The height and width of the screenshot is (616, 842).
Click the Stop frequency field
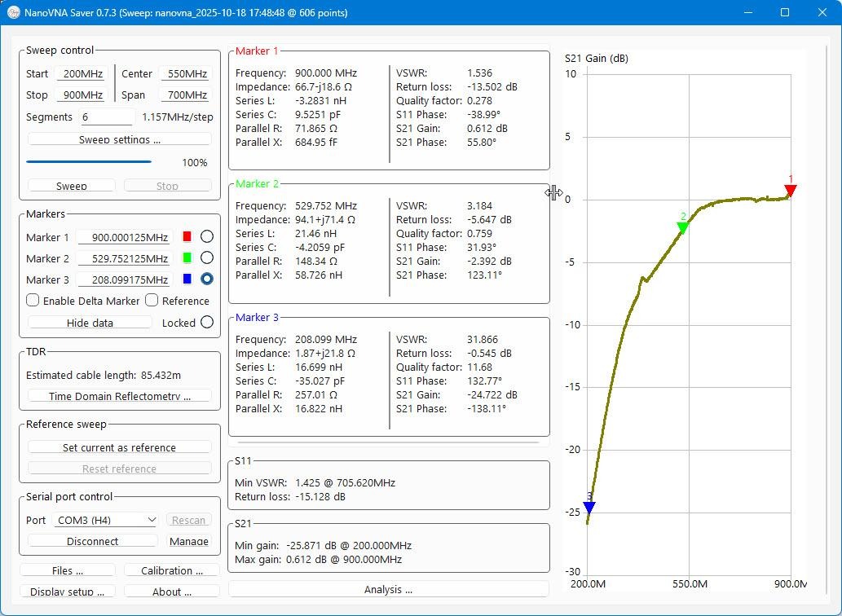(82, 95)
